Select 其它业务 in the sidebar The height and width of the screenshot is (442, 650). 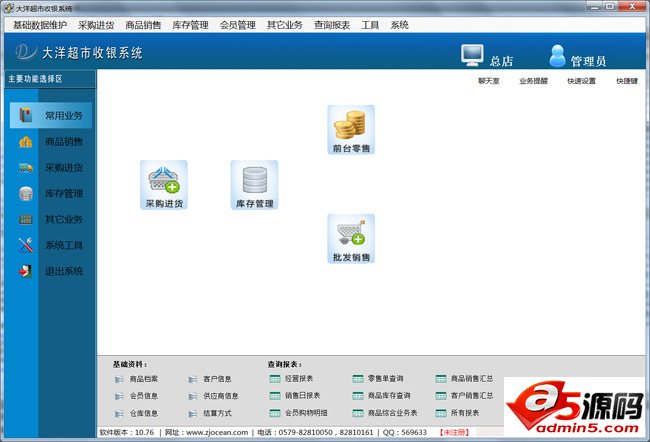[51, 219]
